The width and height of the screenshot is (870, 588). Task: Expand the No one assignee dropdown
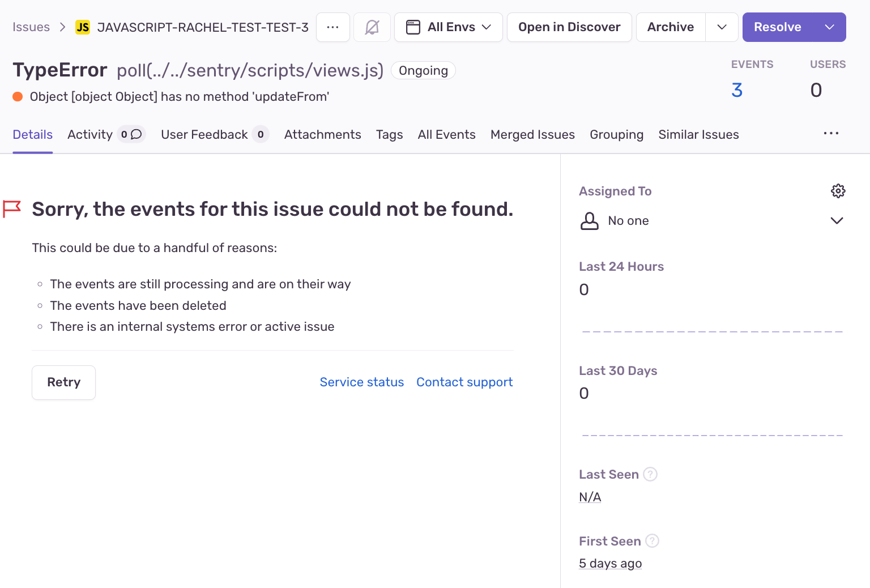[x=837, y=221]
